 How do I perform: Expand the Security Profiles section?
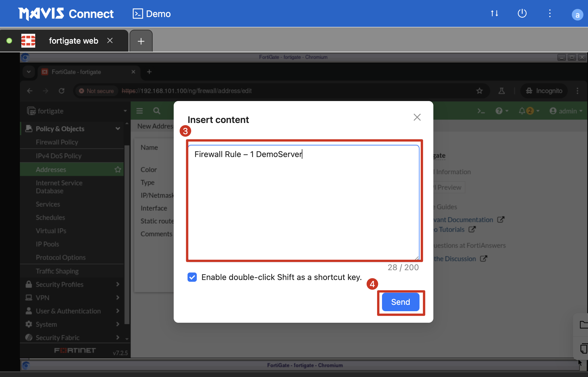tap(59, 284)
